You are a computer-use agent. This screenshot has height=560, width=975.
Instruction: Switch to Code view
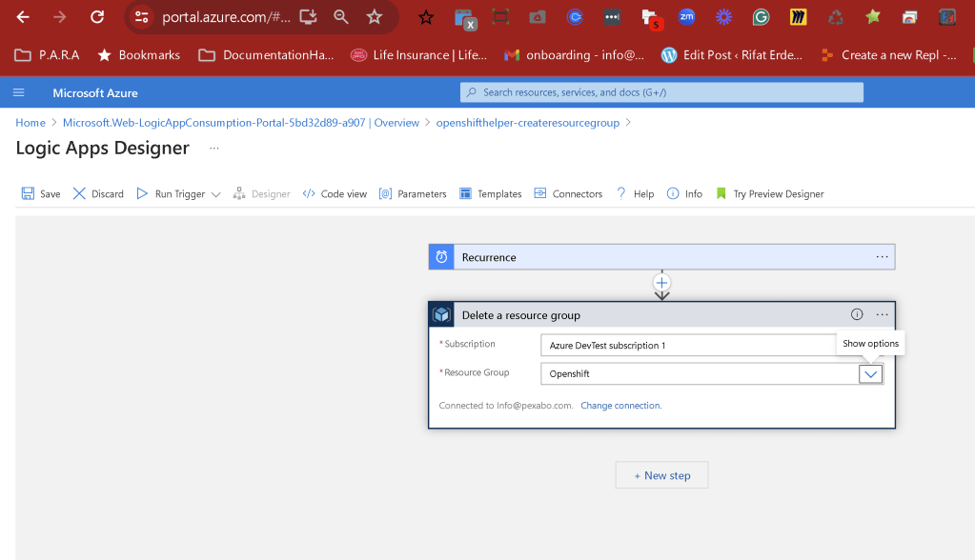click(x=335, y=194)
